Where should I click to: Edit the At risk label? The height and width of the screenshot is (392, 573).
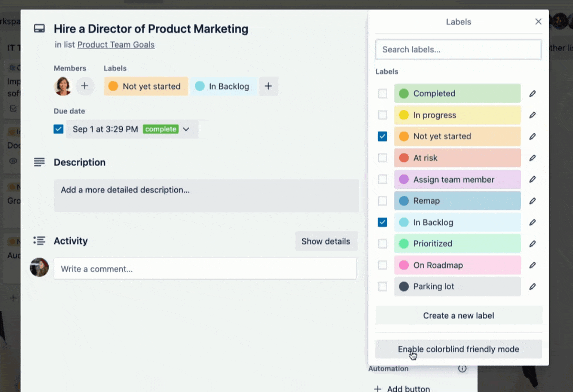pos(532,158)
